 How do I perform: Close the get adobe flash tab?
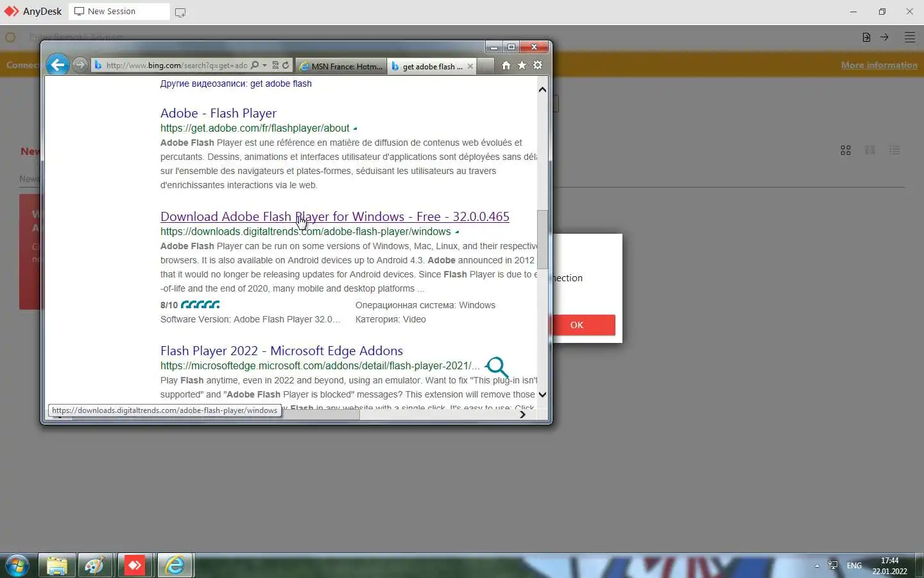[x=470, y=66]
